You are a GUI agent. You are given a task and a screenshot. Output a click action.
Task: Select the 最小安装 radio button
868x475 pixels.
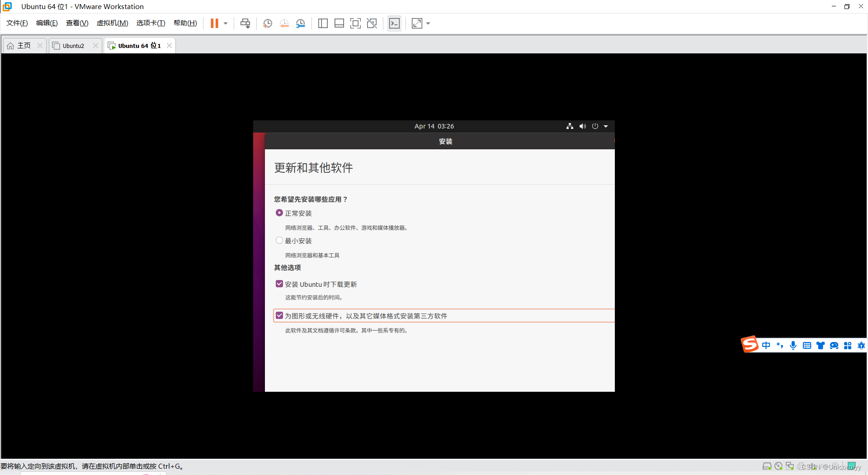(279, 241)
